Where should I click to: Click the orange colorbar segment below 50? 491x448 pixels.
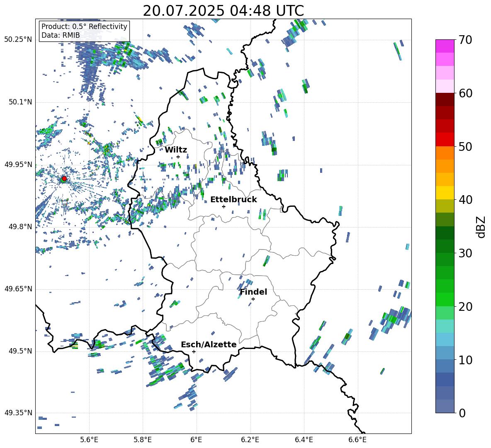coord(445,153)
